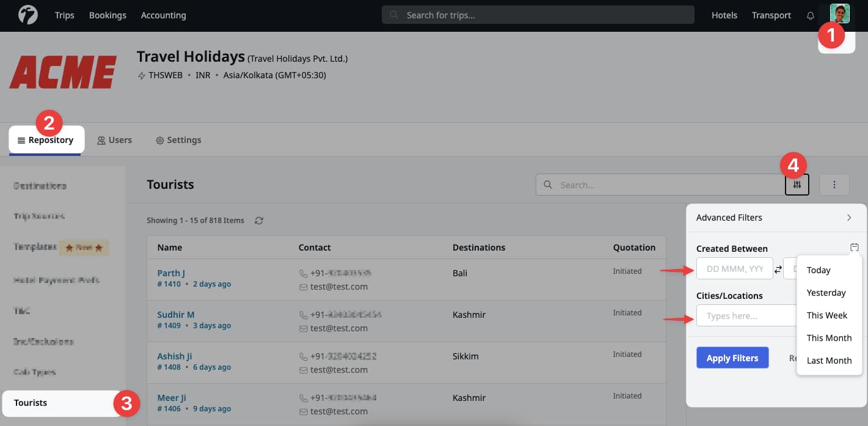Screen dimensions: 868x426
Task: Click the magnifier inside the Tourists search box
Action: coord(547,185)
